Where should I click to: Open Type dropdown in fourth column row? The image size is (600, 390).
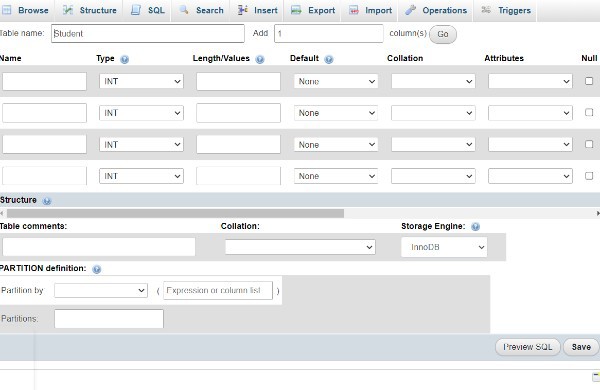(x=141, y=176)
